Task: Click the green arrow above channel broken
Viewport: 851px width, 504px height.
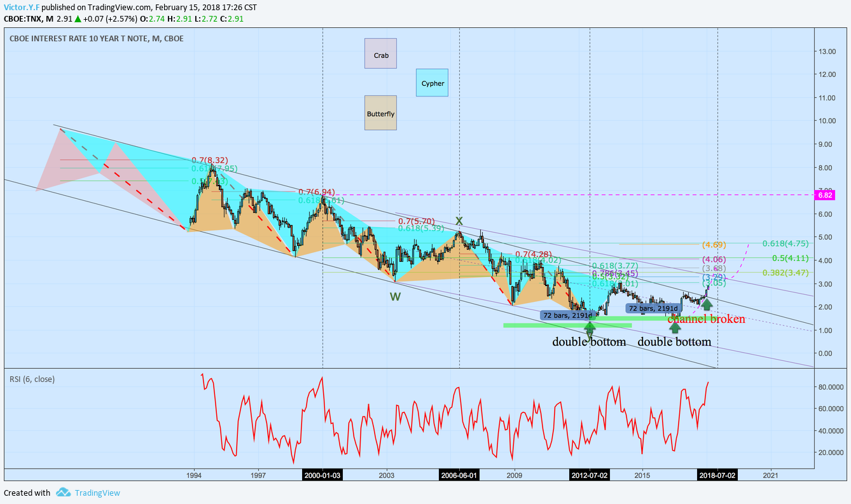Action: point(706,304)
